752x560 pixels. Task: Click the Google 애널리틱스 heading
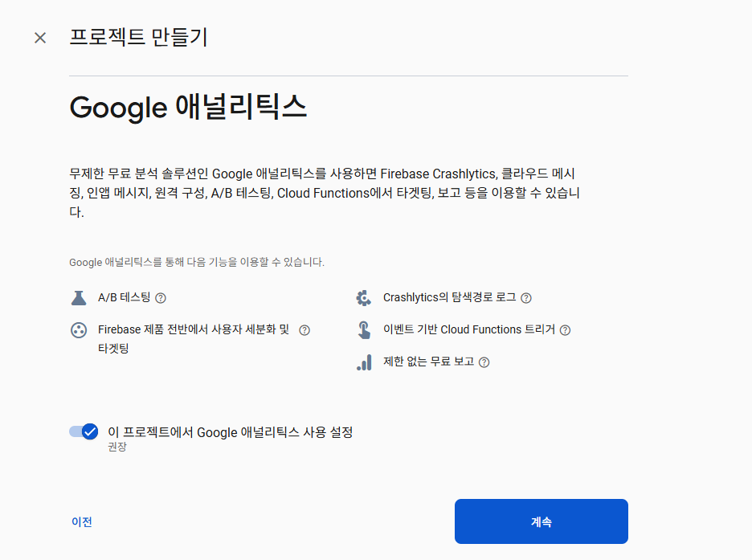pos(188,107)
